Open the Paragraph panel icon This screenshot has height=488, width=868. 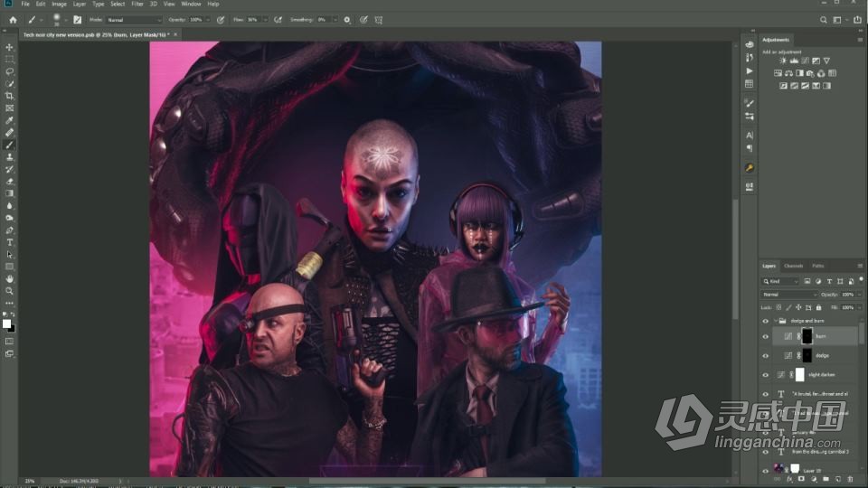point(749,148)
